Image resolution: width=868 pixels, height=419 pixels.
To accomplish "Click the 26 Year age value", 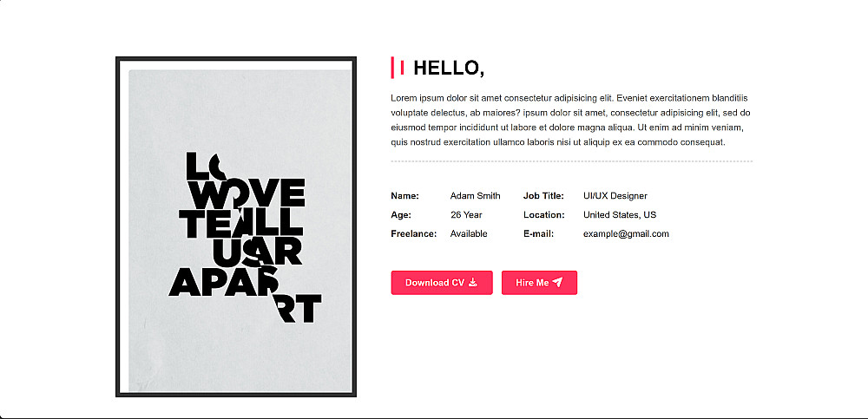I will tap(466, 215).
